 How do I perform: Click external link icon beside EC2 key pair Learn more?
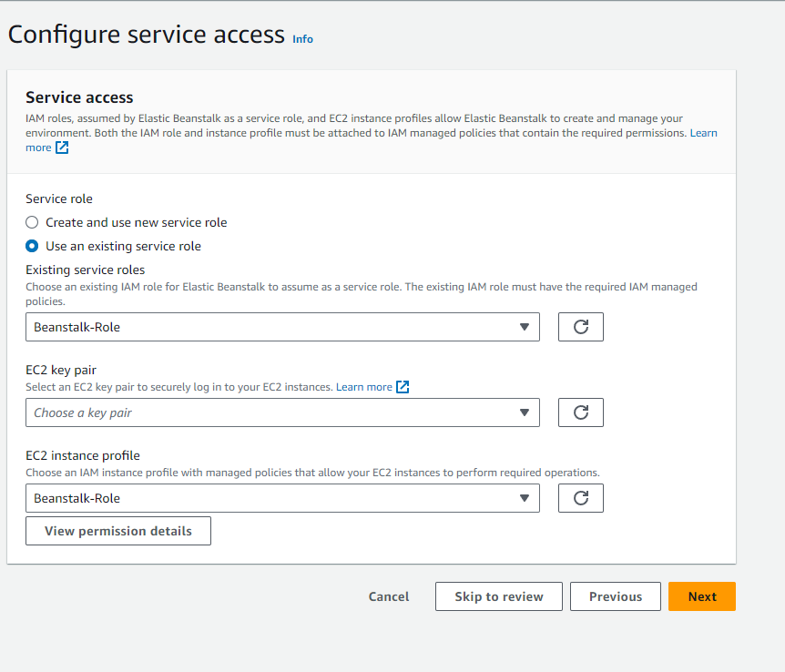(403, 387)
